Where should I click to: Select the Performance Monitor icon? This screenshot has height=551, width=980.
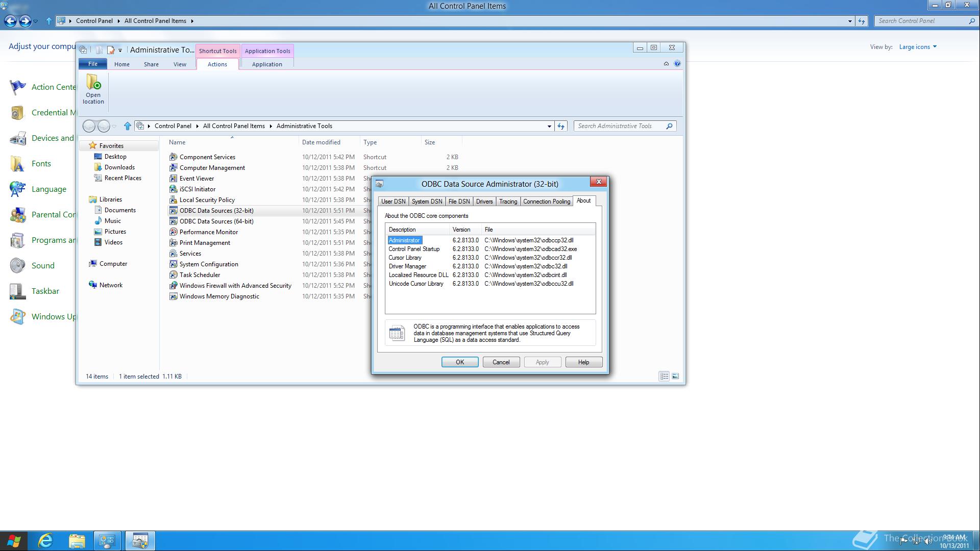(174, 232)
